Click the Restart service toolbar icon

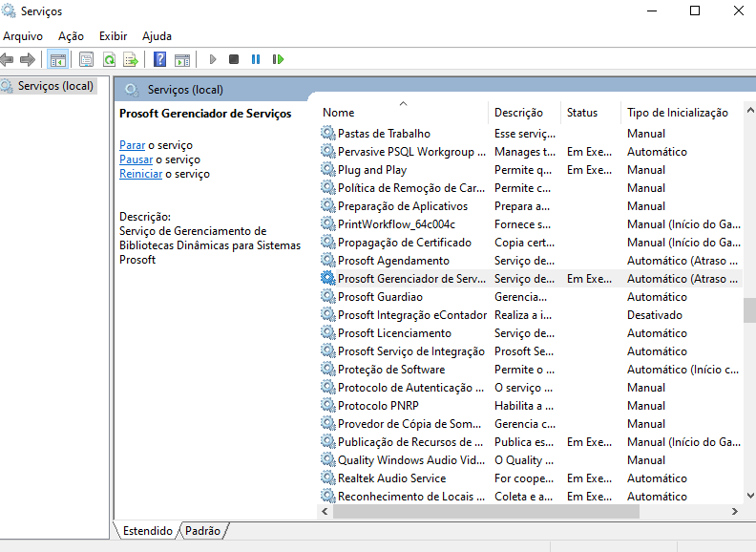point(278,59)
